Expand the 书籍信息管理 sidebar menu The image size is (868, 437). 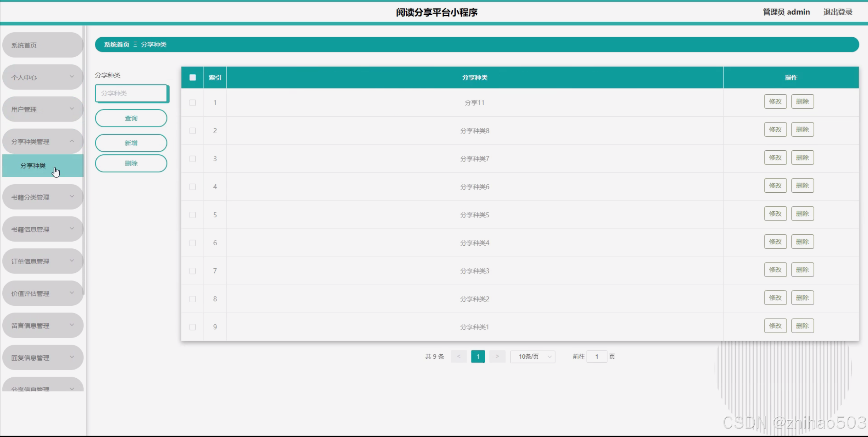pyautogui.click(x=42, y=229)
